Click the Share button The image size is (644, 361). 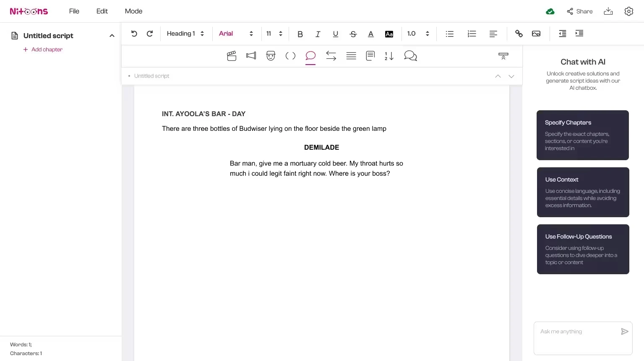[579, 11]
